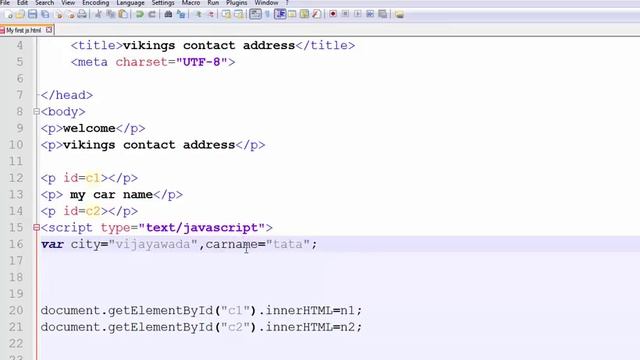Toggle Word wrap toolbar button
640x360 pixels.
click(x=255, y=14)
